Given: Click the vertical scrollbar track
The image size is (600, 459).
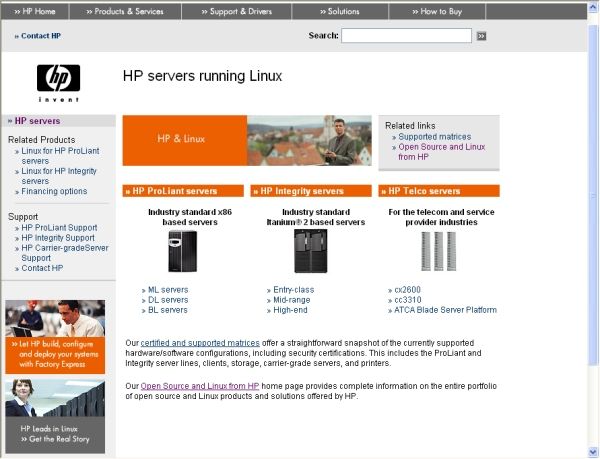Looking at the screenshot, I should (593, 230).
